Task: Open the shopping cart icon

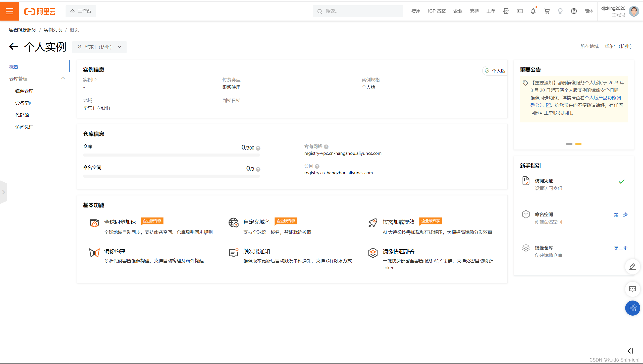Action: click(x=547, y=11)
